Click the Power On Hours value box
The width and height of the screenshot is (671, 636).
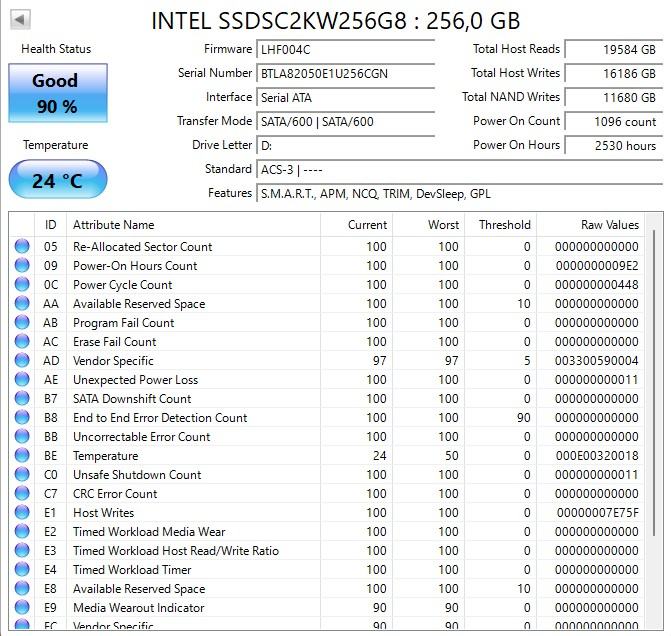[x=612, y=145]
